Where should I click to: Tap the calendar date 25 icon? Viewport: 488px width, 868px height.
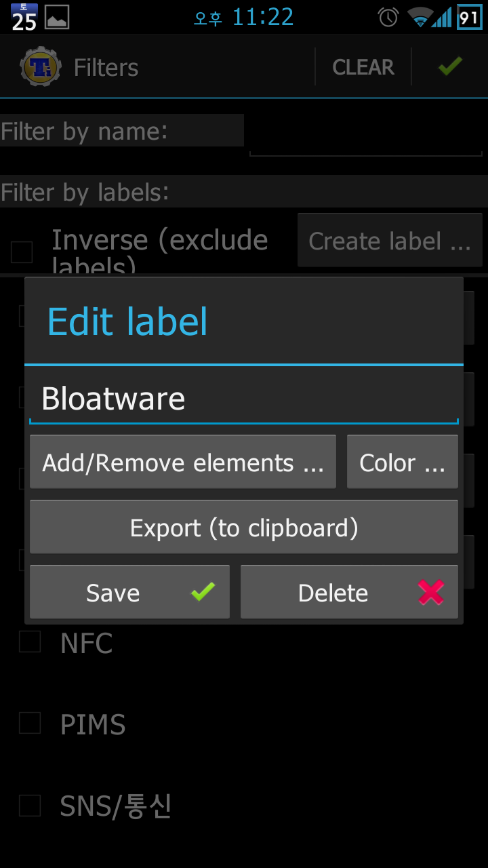(24, 18)
